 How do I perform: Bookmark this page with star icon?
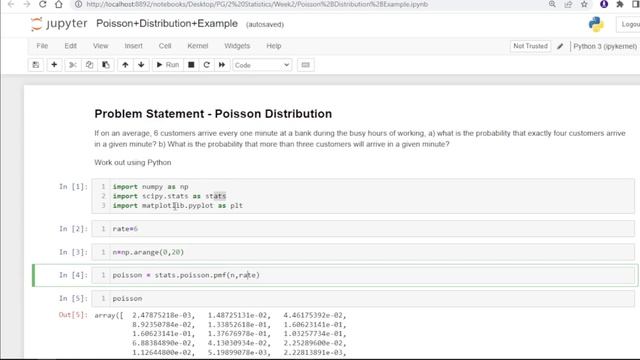(584, 4)
